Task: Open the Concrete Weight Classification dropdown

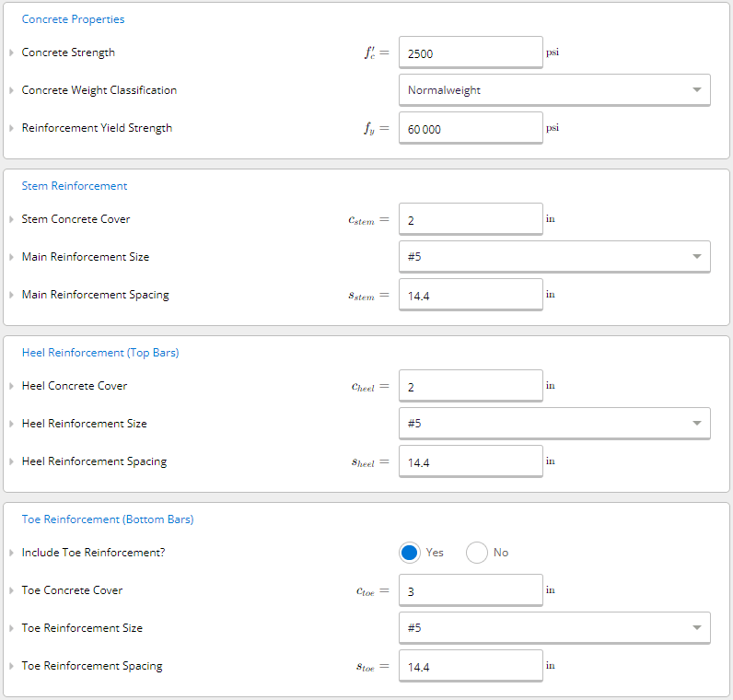Action: point(553,90)
